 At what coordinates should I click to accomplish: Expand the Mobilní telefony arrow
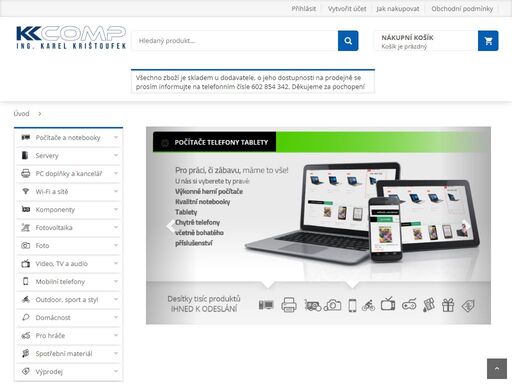pos(116,281)
